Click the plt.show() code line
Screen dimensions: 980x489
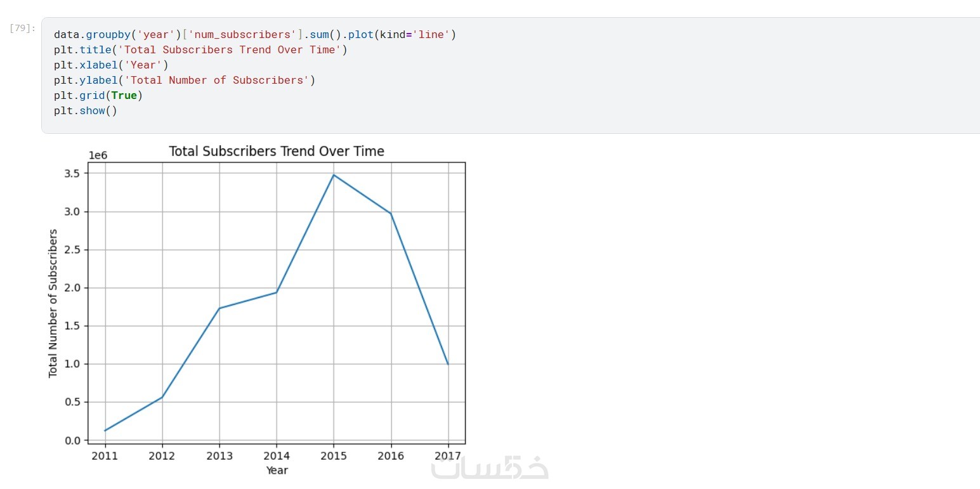pyautogui.click(x=86, y=110)
